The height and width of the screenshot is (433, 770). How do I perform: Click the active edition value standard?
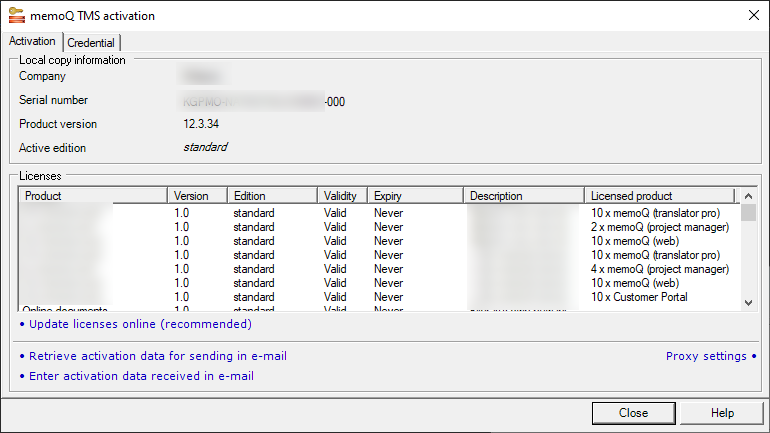point(205,147)
